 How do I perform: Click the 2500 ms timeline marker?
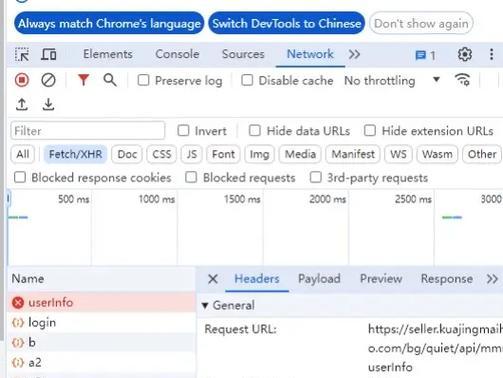click(x=413, y=199)
